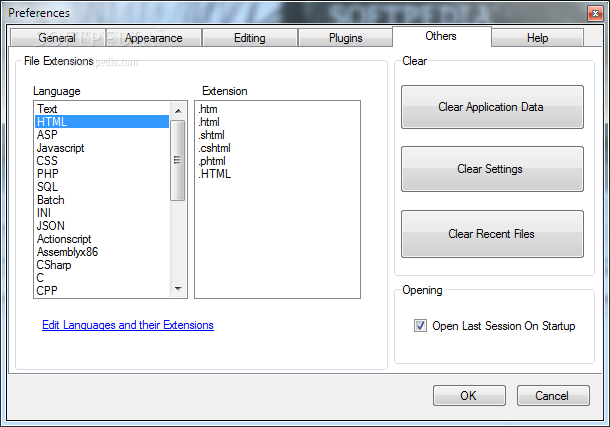The width and height of the screenshot is (610, 427).
Task: Click the language list scrollbar thumb
Action: pyautogui.click(x=177, y=160)
